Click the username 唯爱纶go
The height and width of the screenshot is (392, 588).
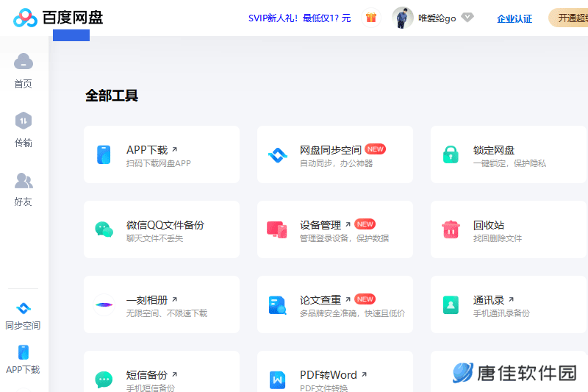point(437,18)
